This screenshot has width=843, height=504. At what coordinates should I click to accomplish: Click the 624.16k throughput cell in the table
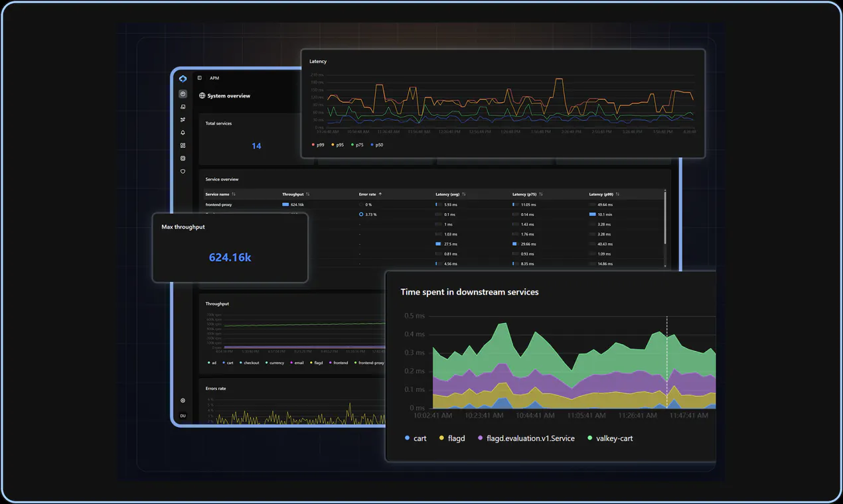[x=293, y=205]
